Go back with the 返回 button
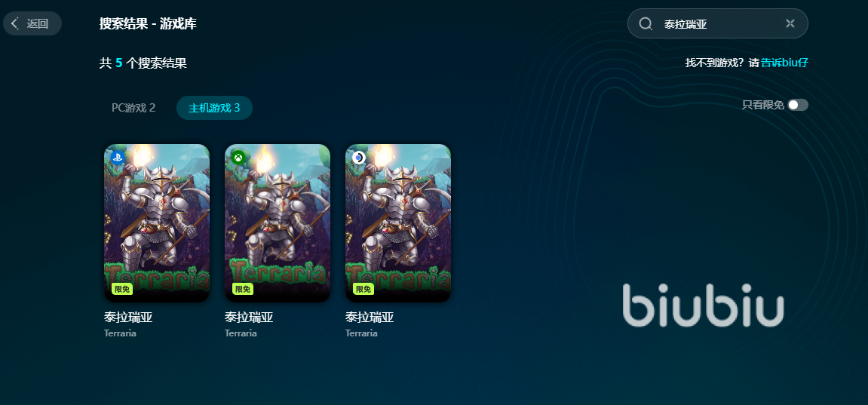This screenshot has height=405, width=868. 32,23
